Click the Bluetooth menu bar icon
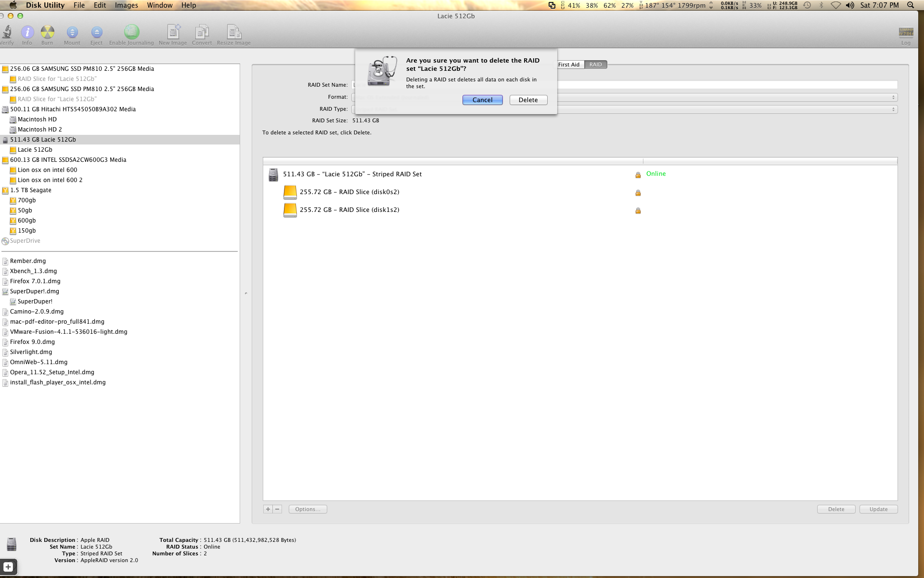The width and height of the screenshot is (924, 578). 821,5
